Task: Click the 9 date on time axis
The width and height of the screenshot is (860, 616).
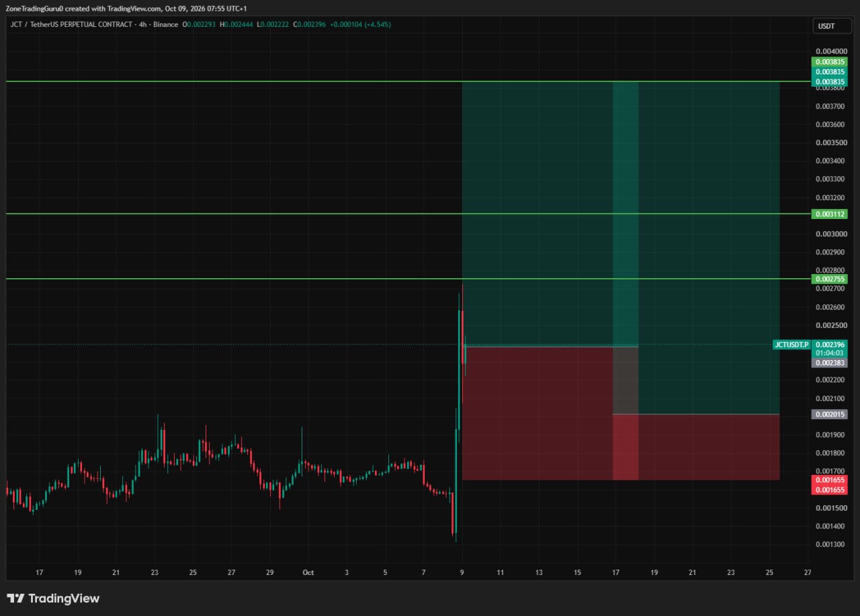Action: click(x=462, y=572)
